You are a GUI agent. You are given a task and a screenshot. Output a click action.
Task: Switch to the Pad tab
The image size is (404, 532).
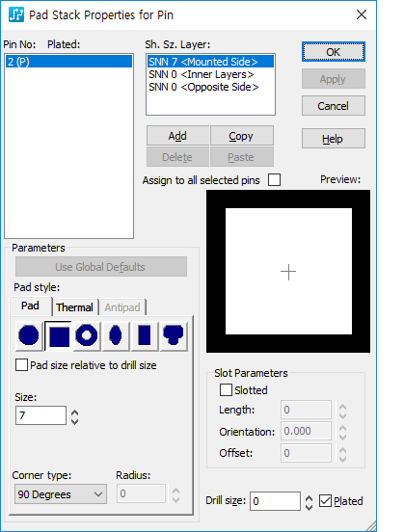pos(30,306)
